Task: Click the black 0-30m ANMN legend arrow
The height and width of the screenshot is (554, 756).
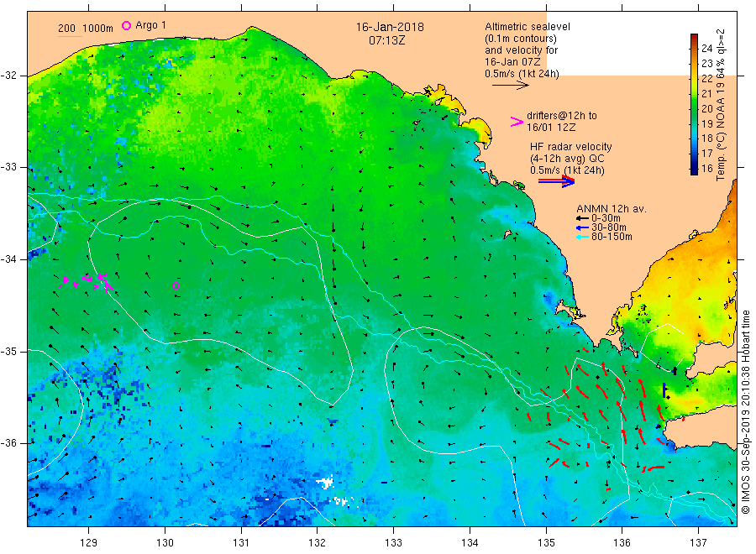Action: point(582,219)
